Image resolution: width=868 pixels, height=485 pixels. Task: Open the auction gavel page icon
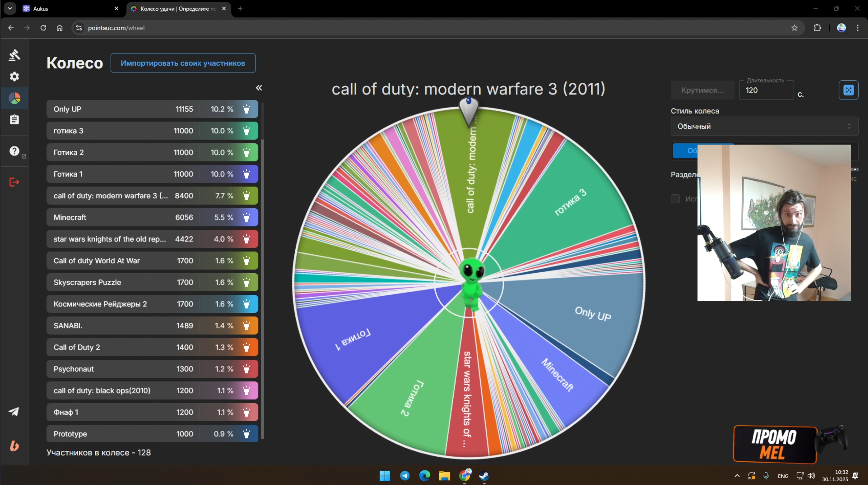pyautogui.click(x=14, y=55)
